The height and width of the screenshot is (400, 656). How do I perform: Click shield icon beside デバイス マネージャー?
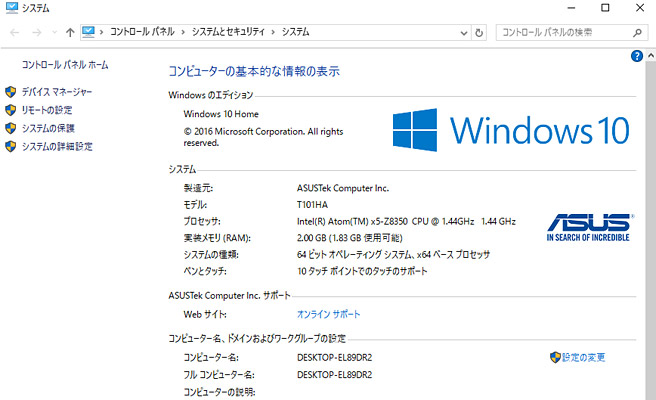[10, 92]
